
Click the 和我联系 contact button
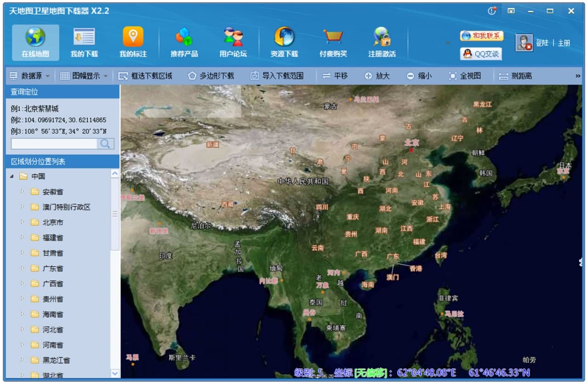point(481,36)
